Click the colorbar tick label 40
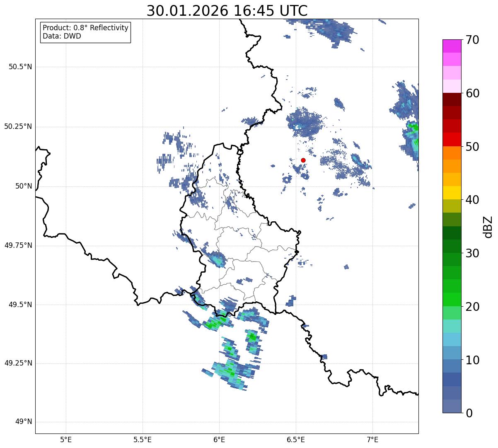 point(472,200)
